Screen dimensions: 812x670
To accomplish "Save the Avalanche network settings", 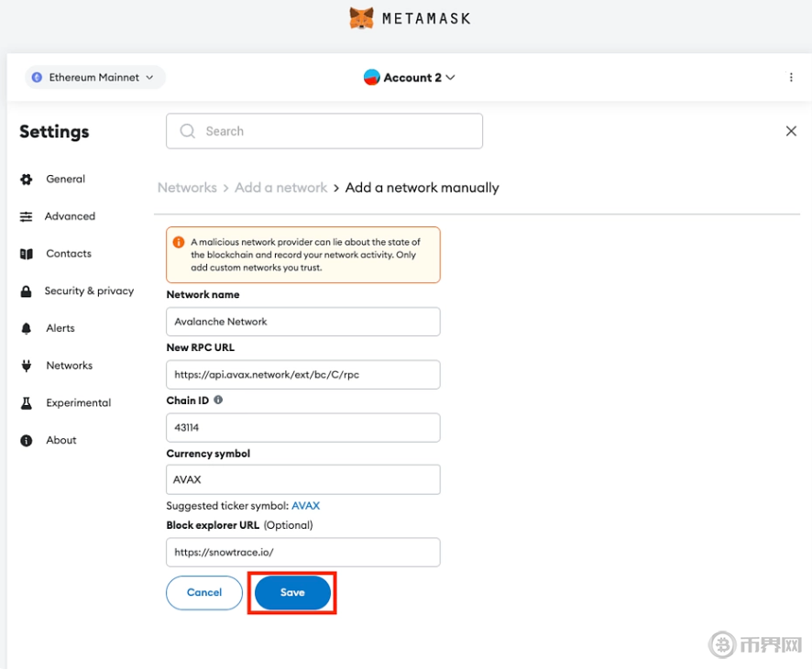I will [x=292, y=593].
